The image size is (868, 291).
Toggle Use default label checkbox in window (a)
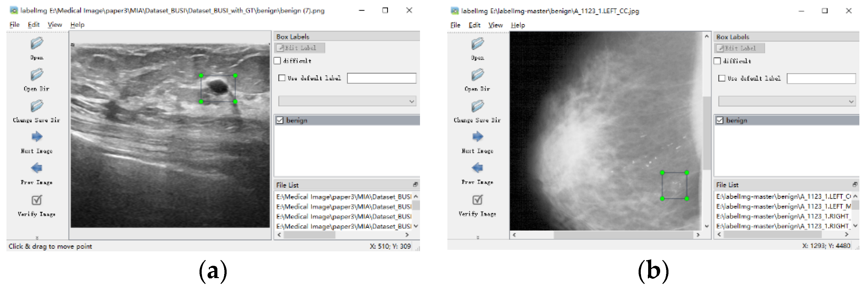pos(282,78)
